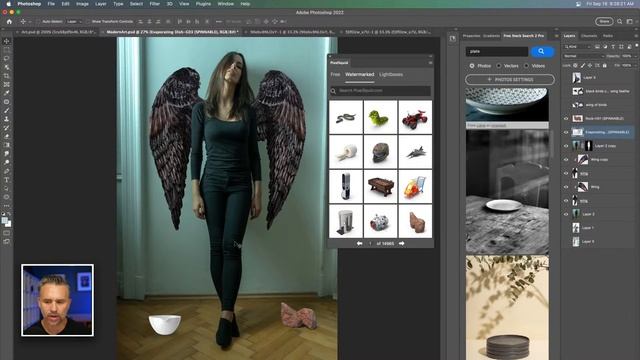The image size is (640, 360).
Task: Switch to the Free tab in PixelSquid
Action: pos(335,74)
